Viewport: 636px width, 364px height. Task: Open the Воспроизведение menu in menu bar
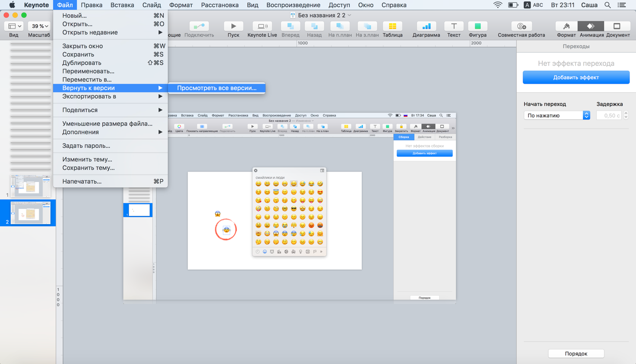293,5
